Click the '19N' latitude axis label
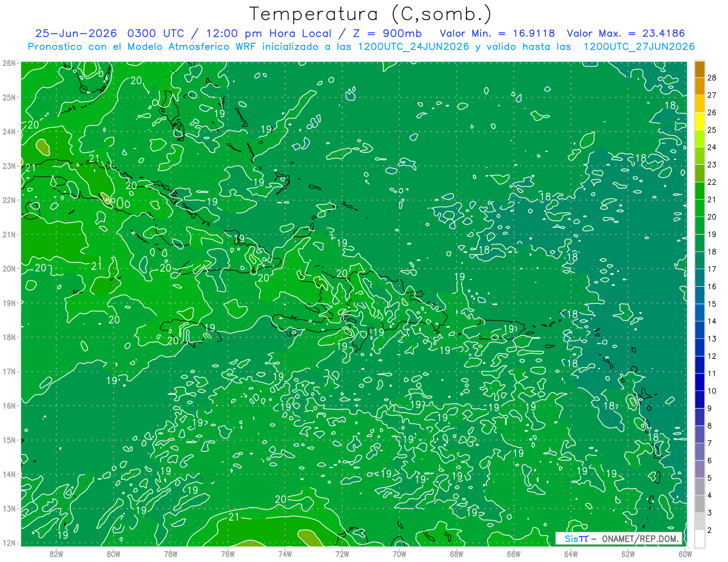Screen dimensions: 728x562 (9, 303)
